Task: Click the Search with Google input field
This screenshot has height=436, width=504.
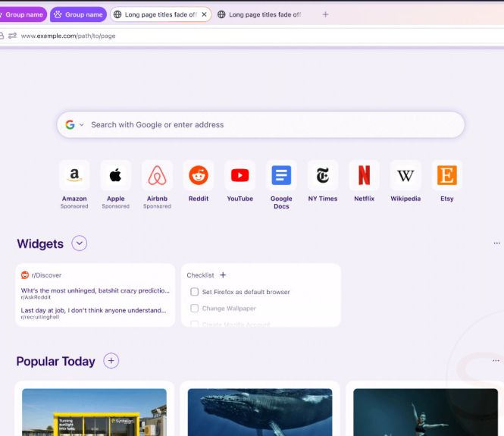Action: click(x=261, y=125)
